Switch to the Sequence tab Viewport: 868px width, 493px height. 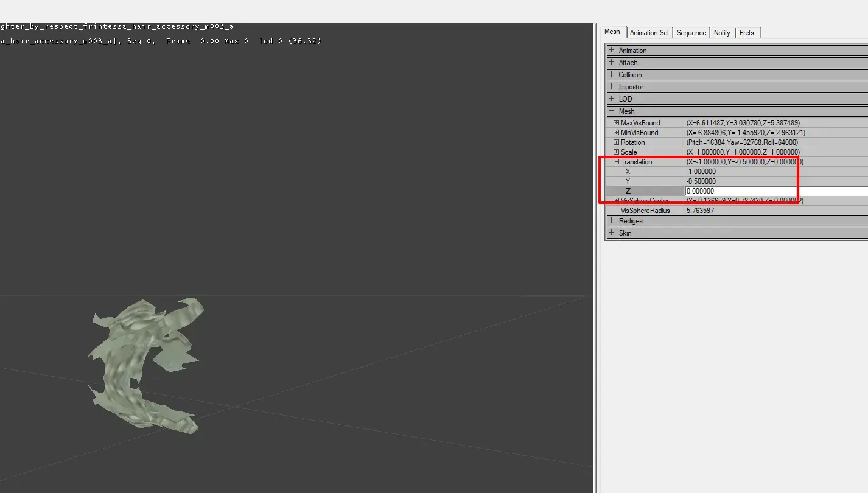click(691, 33)
